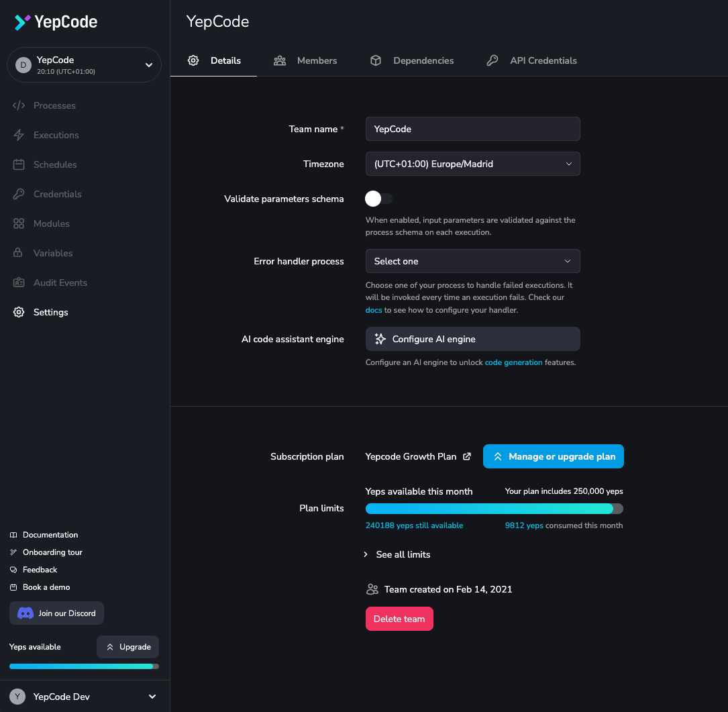Click the Modules grid icon
This screenshot has width=728, height=712.
pos(19,223)
